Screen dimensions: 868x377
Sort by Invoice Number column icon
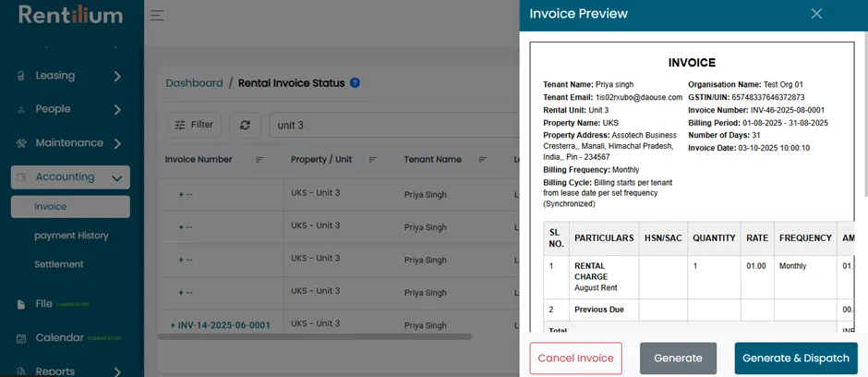(x=259, y=160)
